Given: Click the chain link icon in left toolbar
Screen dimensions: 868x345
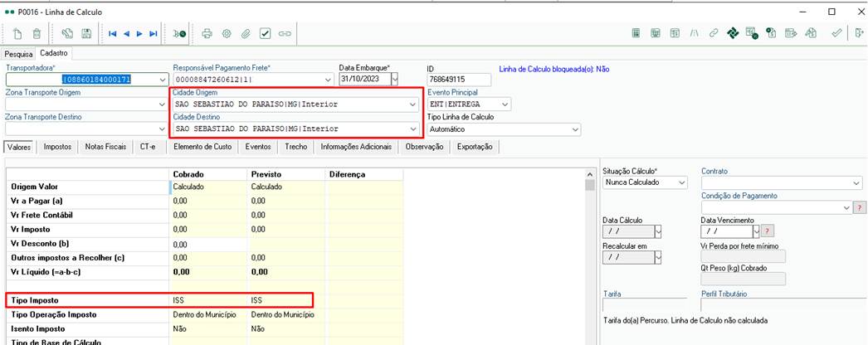Looking at the screenshot, I should 285,34.
